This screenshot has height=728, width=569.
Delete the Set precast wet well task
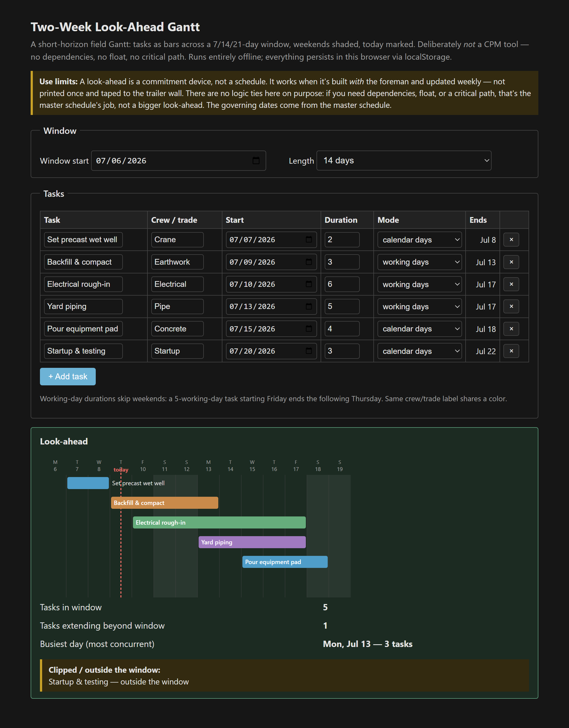511,240
